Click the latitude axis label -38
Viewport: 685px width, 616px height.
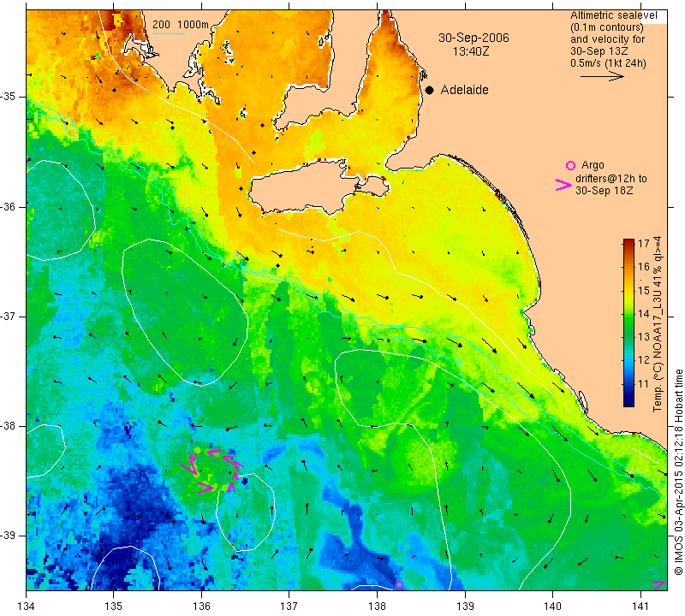pyautogui.click(x=9, y=426)
